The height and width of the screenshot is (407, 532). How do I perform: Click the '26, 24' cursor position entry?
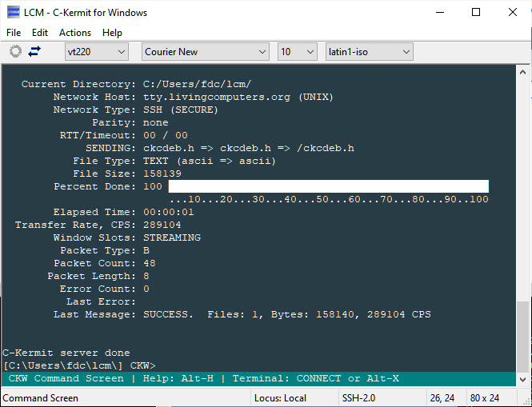[x=442, y=398]
